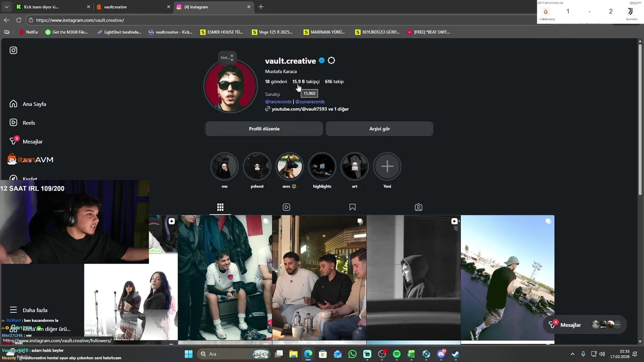Screen dimensions: 644x362
Task: Open the Netflix bookmark
Action: click(x=28, y=32)
